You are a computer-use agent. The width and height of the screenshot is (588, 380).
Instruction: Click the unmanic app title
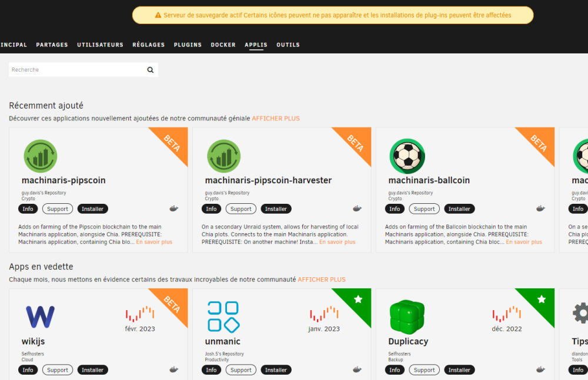[223, 341]
